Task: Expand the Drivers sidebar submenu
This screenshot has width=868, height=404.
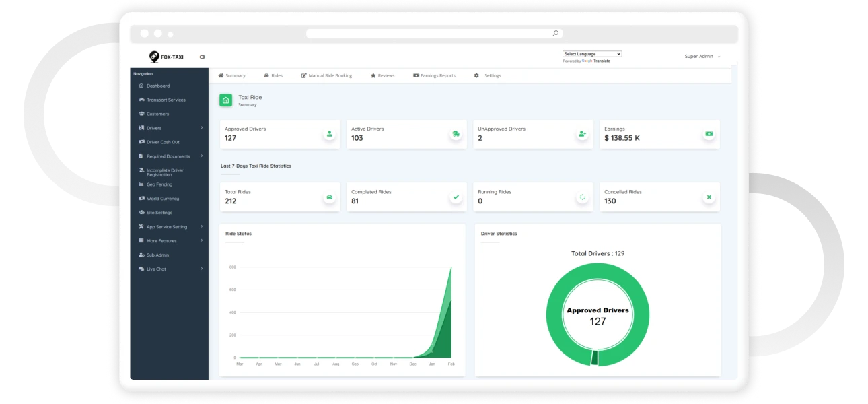Action: coord(170,128)
